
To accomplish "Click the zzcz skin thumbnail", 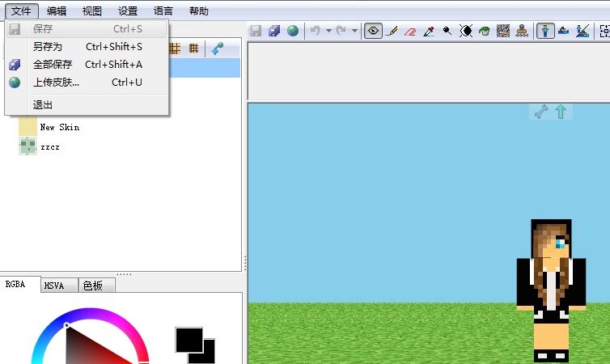I will click(28, 146).
